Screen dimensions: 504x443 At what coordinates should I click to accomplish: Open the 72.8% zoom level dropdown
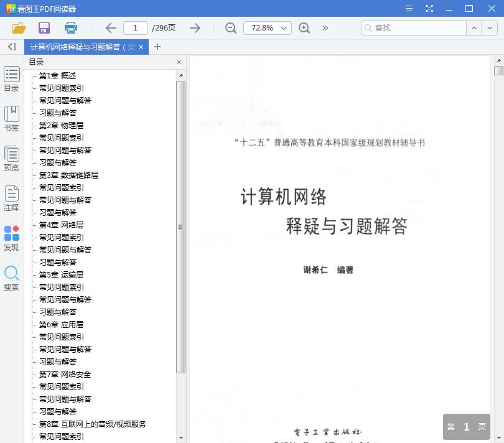(267, 28)
